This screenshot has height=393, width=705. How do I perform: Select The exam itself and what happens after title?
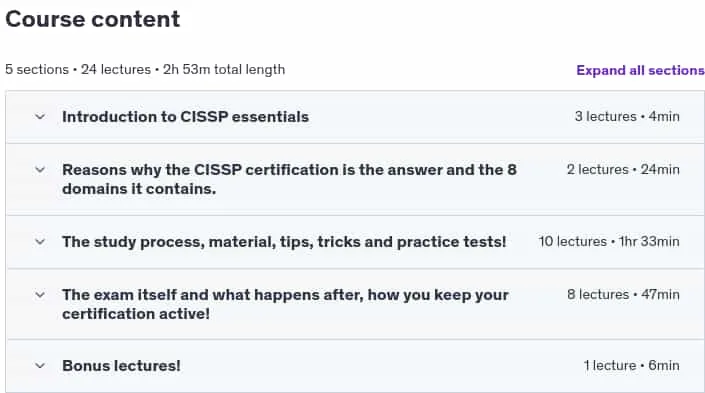[285, 304]
